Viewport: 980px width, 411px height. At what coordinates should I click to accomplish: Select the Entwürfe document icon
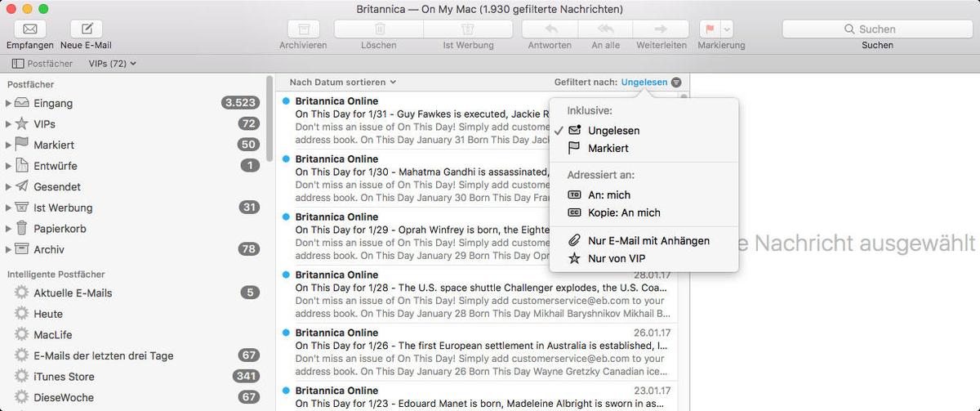(22, 166)
